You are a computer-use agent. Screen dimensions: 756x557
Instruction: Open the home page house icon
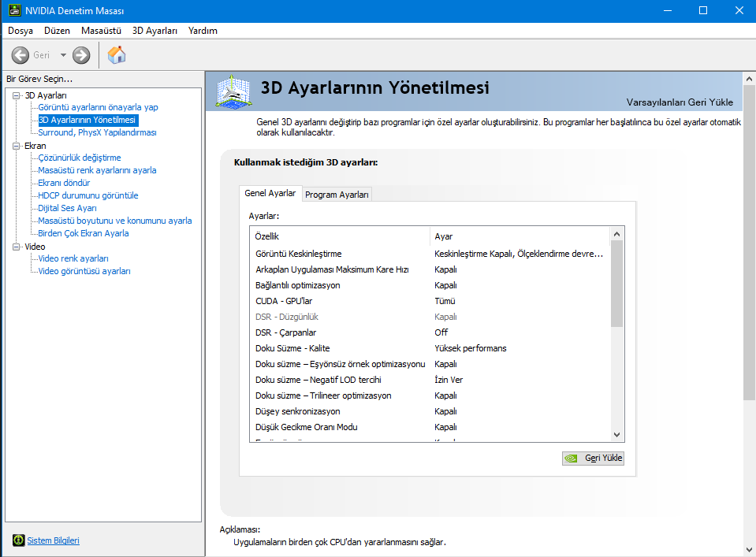point(117,55)
